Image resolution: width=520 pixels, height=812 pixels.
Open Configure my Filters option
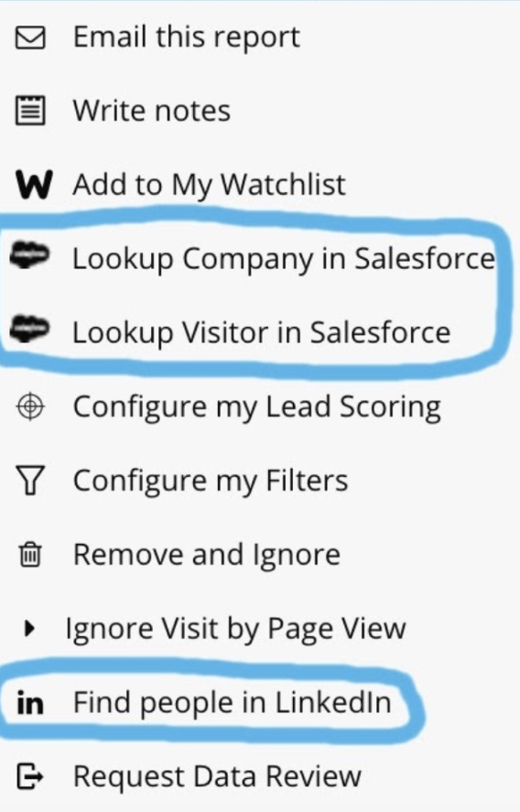(211, 481)
